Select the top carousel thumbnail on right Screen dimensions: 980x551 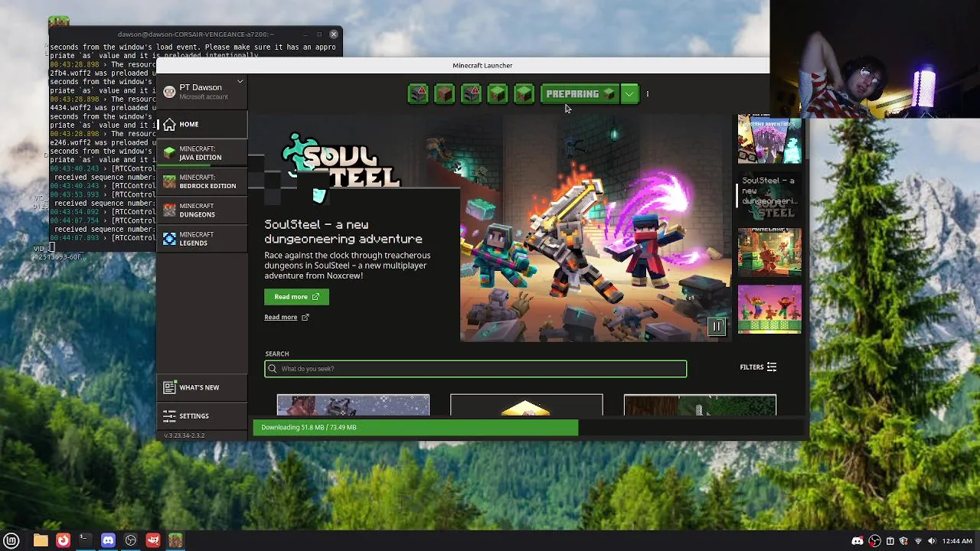769,139
